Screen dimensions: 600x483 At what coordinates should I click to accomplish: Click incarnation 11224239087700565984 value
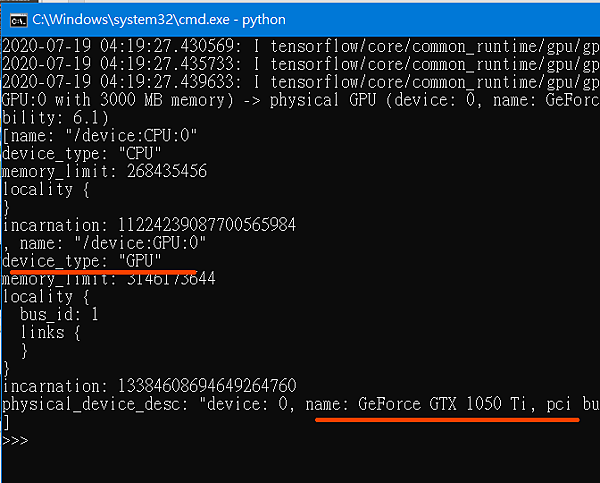point(207,225)
